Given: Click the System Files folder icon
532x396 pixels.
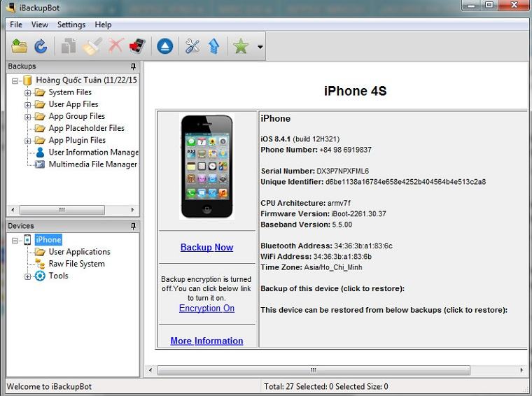Looking at the screenshot, I should pos(40,92).
